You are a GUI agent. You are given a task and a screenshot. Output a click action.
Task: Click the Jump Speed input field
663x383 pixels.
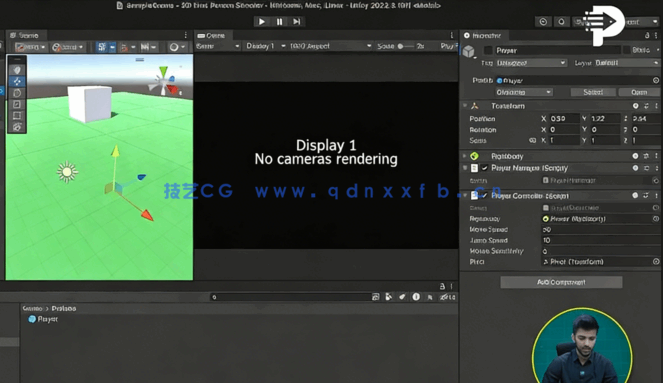600,240
